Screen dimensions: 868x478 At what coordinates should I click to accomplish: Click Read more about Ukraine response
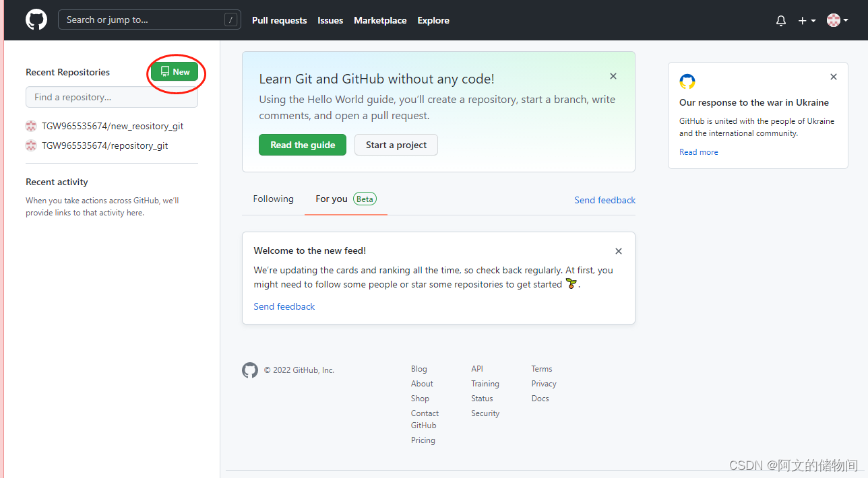click(x=699, y=152)
